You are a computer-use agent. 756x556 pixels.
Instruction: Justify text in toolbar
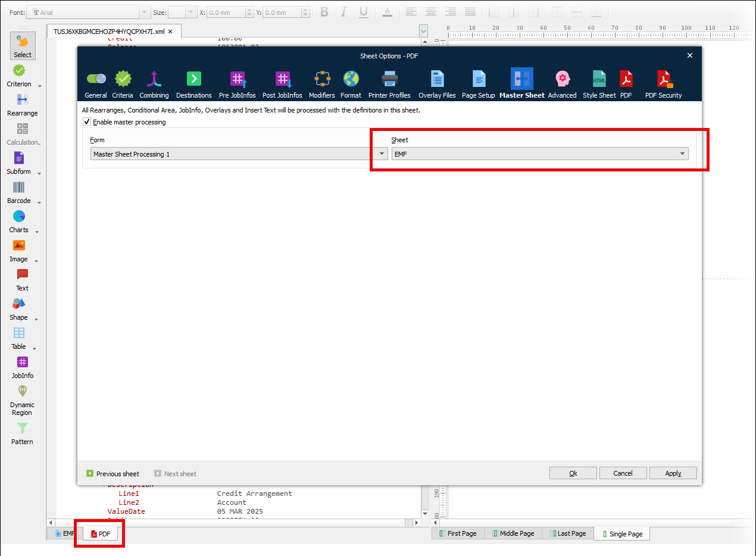tap(470, 12)
